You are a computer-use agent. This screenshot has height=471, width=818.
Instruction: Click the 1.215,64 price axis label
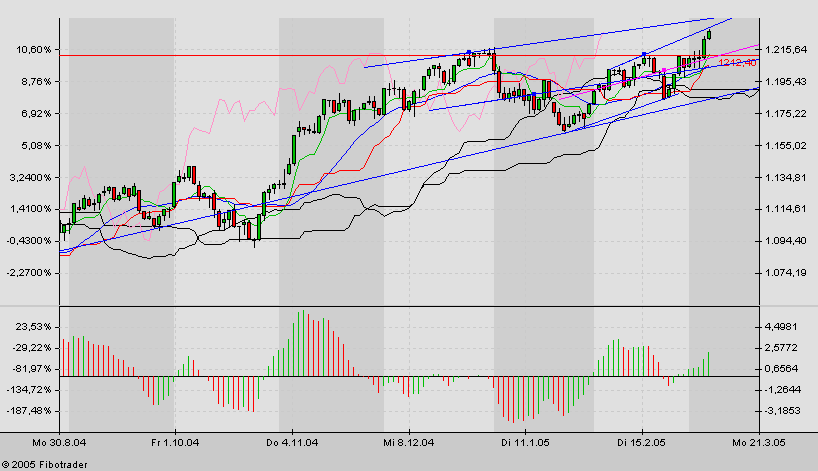pyautogui.click(x=784, y=50)
